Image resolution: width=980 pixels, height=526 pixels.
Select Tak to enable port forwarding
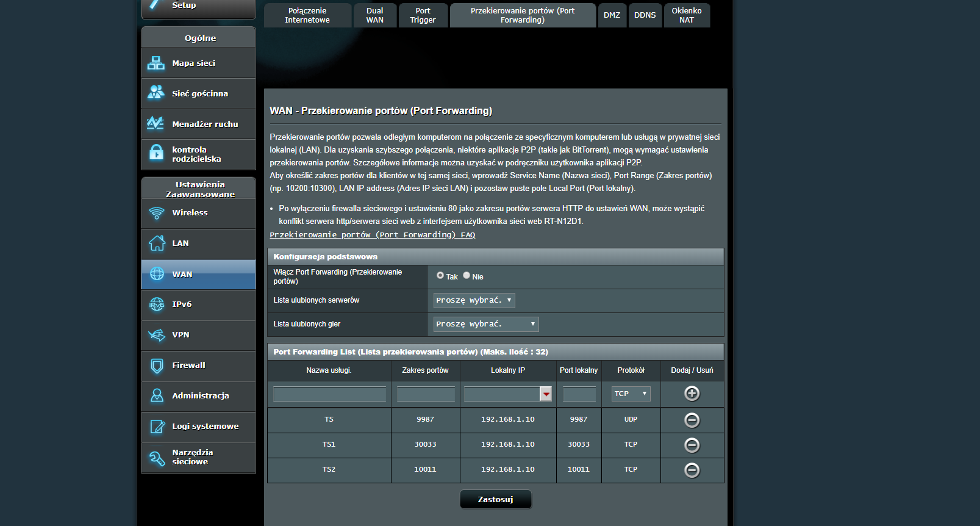point(440,276)
